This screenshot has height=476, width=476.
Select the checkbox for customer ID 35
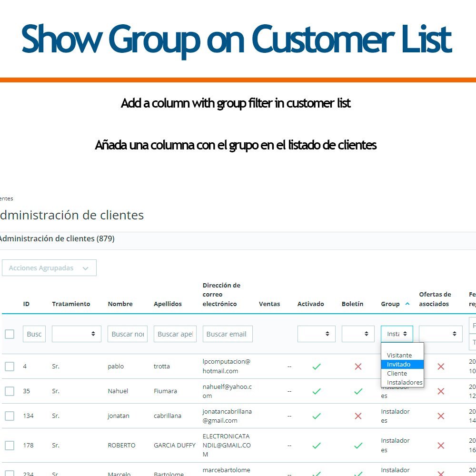coord(10,391)
